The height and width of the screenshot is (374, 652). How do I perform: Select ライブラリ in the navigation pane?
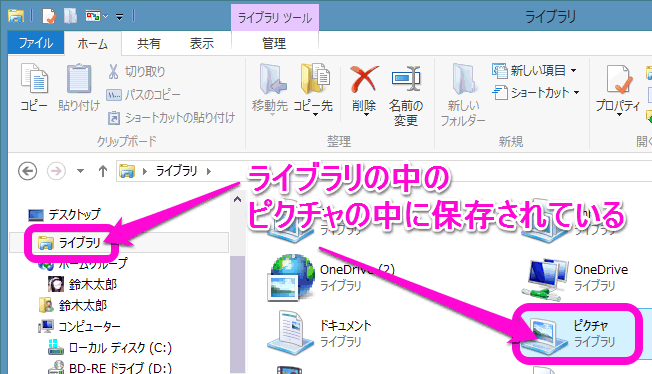click(119, 243)
